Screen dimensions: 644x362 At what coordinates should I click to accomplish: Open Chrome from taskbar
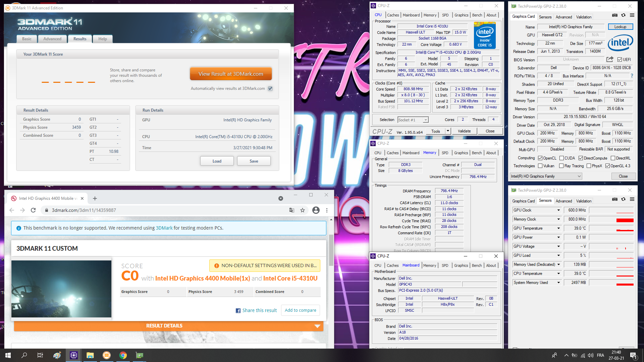[123, 355]
